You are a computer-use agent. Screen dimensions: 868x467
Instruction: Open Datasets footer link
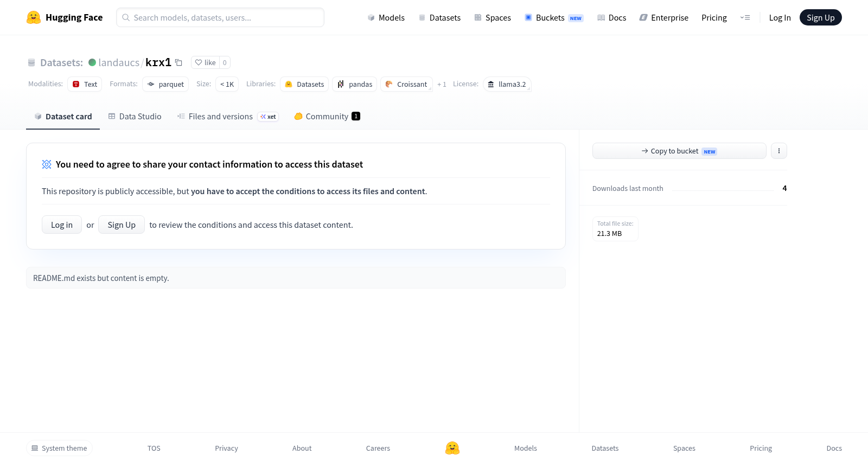tap(605, 448)
